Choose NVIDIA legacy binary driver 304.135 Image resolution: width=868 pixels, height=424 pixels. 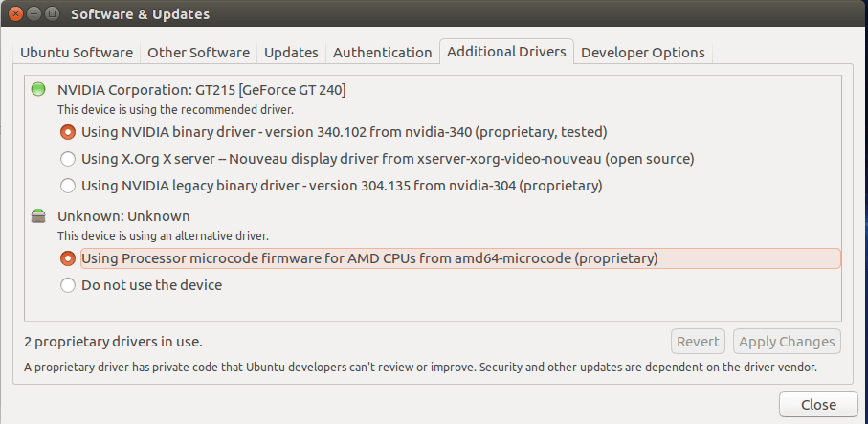tap(68, 186)
